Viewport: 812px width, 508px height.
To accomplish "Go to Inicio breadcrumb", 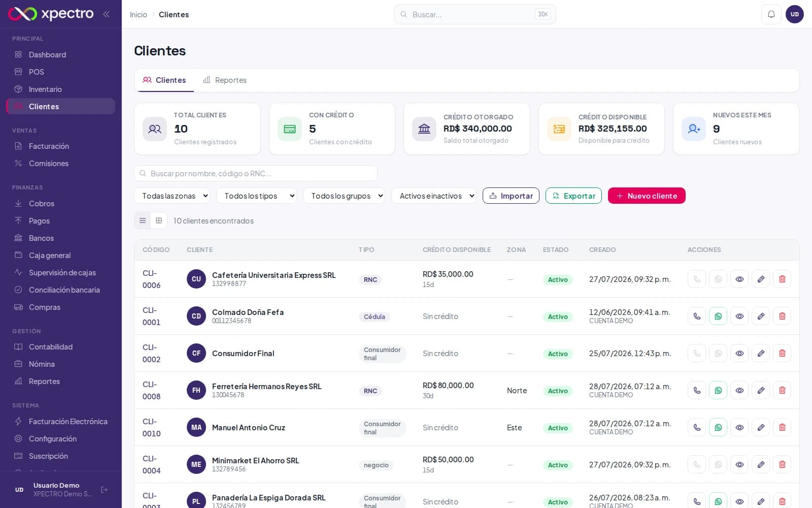I will [x=138, y=14].
